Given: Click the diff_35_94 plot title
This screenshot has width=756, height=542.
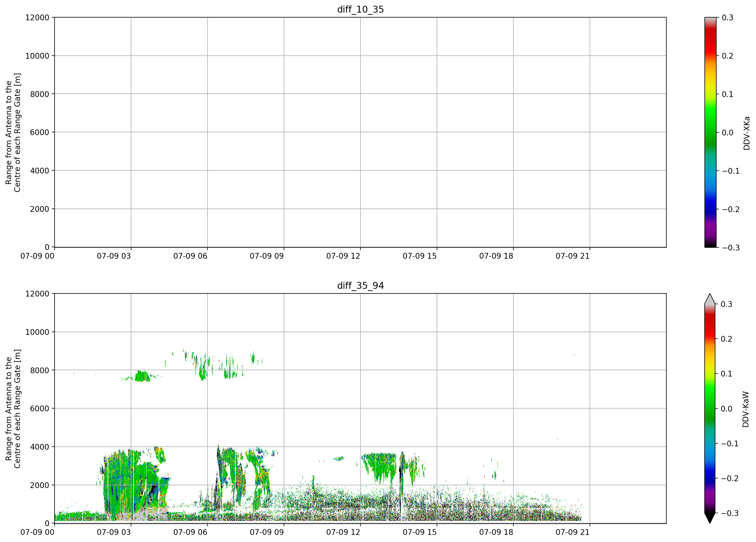Looking at the screenshot, I should (360, 286).
